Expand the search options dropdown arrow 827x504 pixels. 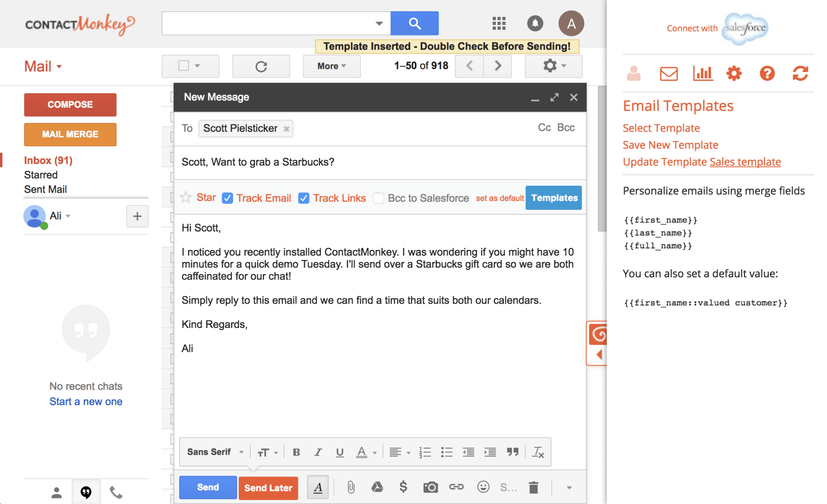(379, 23)
